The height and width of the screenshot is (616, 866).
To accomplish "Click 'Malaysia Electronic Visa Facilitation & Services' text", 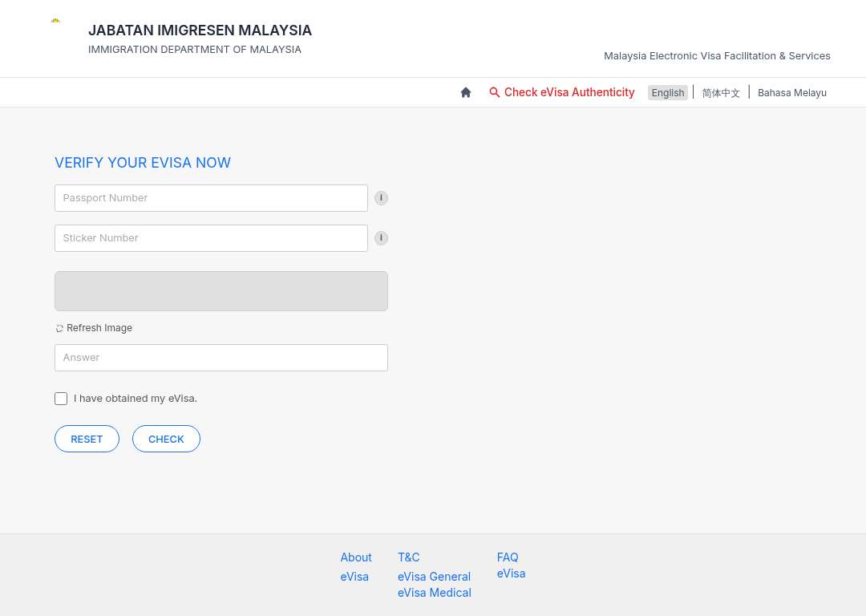I will click(717, 56).
